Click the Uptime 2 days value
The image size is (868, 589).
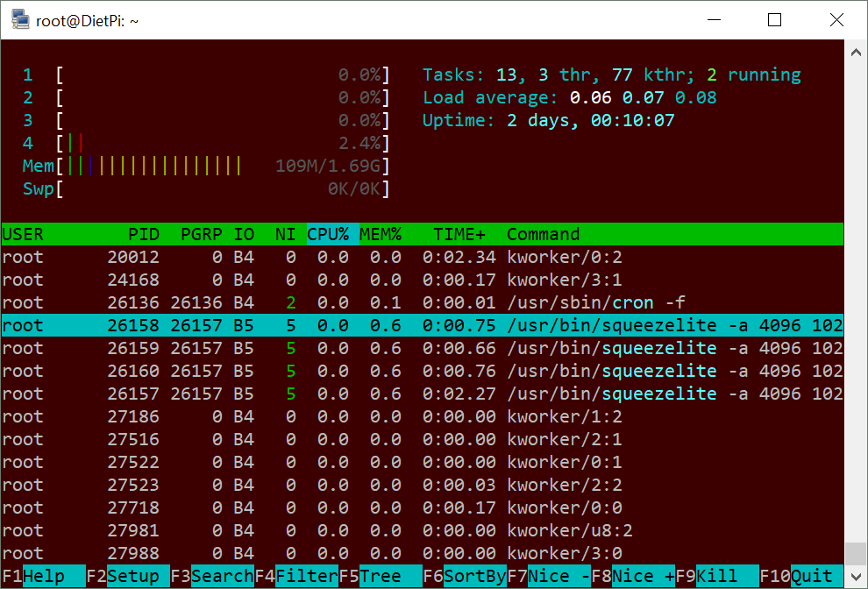point(591,120)
